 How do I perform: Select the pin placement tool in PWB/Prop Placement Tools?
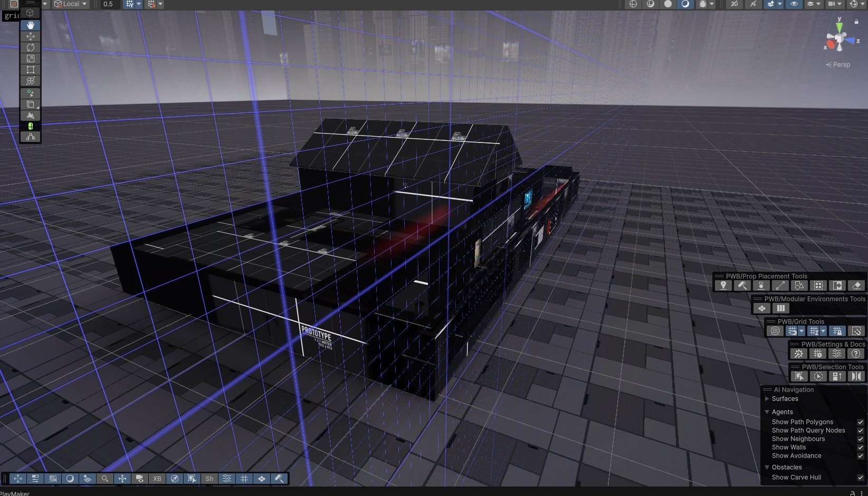coord(723,285)
